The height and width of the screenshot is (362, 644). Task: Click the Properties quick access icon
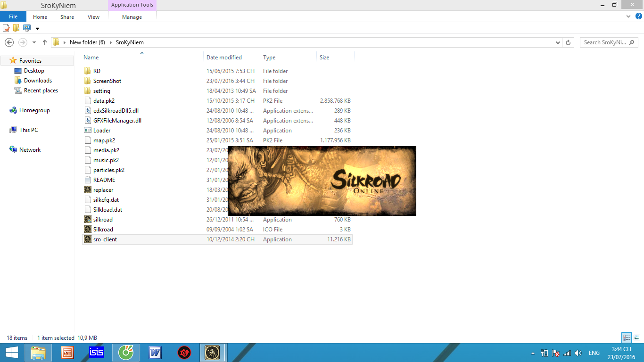7,28
